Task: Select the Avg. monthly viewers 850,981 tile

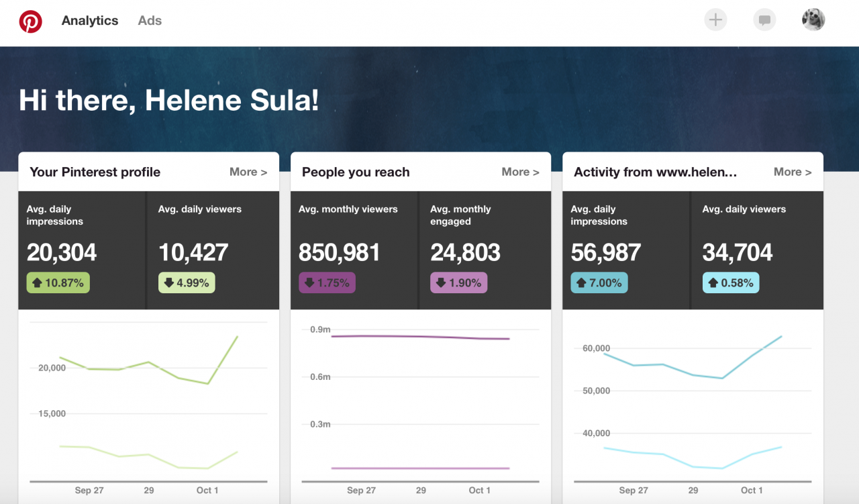Action: tap(354, 250)
